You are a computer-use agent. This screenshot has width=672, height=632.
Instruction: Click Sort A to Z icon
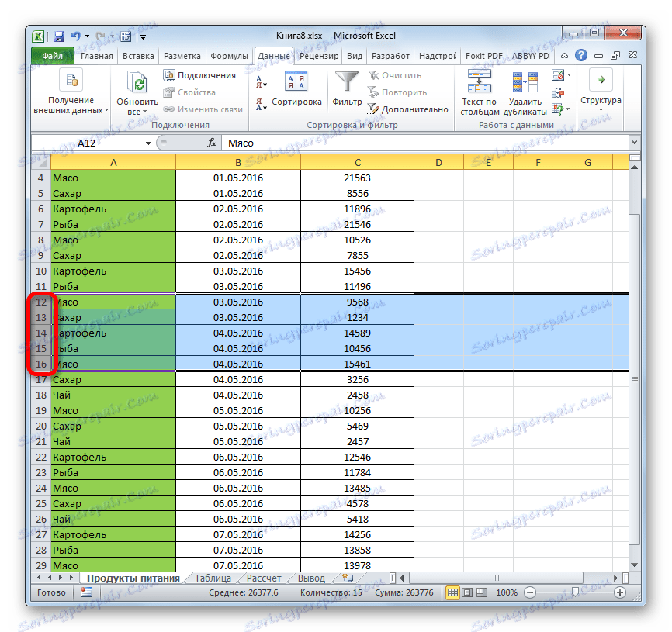pyautogui.click(x=261, y=81)
